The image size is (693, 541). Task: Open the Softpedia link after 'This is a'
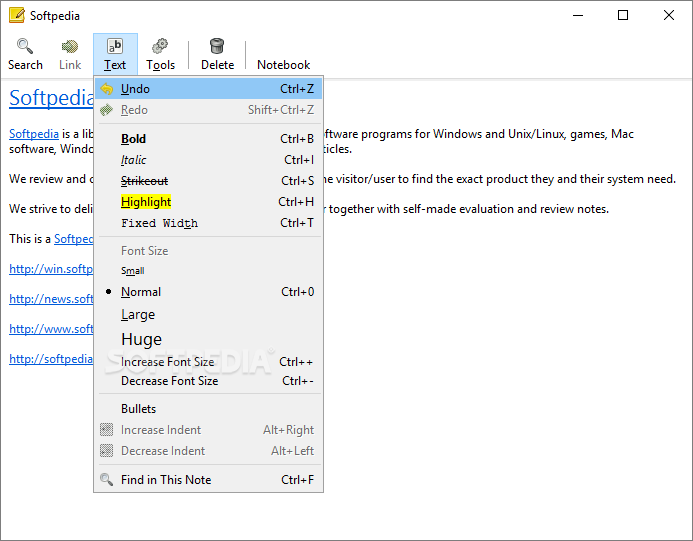(73, 239)
